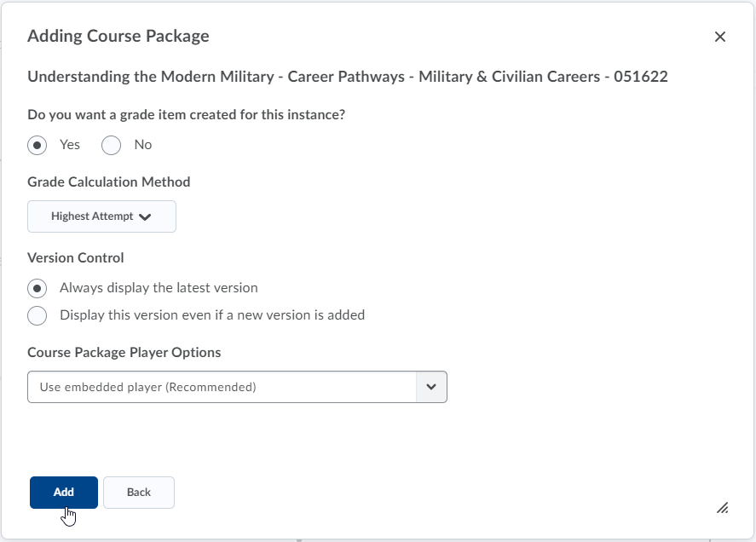Viewport: 756px width, 542px height.
Task: Click the Always display the latest version label
Action: (x=159, y=288)
